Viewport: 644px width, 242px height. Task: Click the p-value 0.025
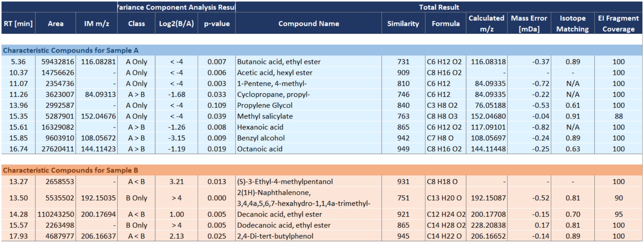217,236
